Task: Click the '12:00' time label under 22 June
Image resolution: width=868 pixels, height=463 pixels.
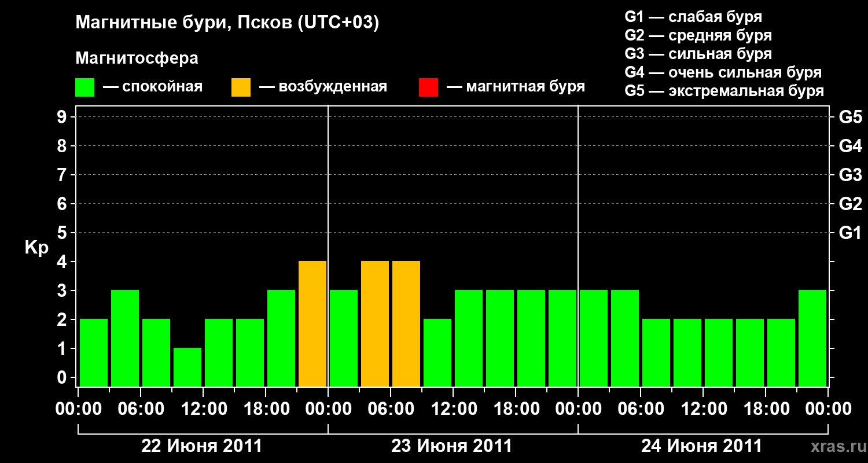Action: pos(203,409)
